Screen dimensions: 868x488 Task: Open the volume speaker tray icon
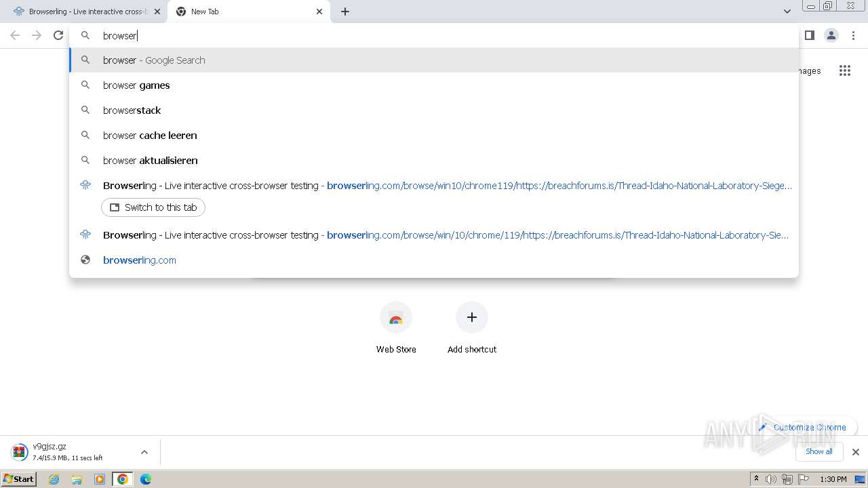point(771,479)
